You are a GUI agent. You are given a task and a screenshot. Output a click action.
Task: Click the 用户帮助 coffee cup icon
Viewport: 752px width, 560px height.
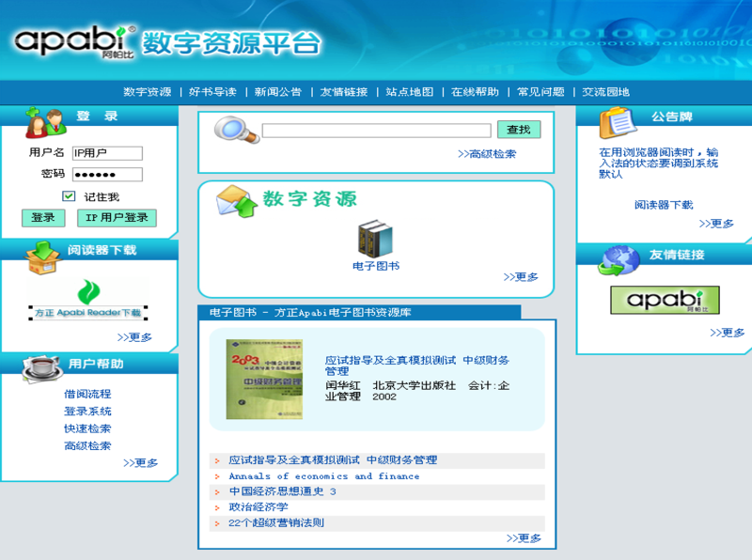pos(40,368)
